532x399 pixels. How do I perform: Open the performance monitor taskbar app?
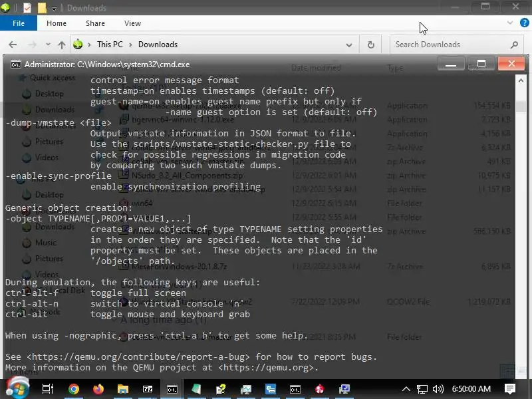(245, 389)
